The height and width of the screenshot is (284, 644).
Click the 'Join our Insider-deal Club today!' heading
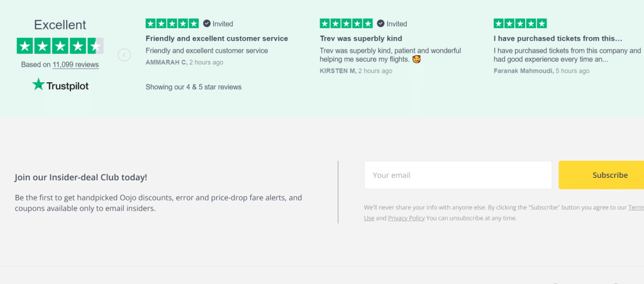click(x=81, y=178)
